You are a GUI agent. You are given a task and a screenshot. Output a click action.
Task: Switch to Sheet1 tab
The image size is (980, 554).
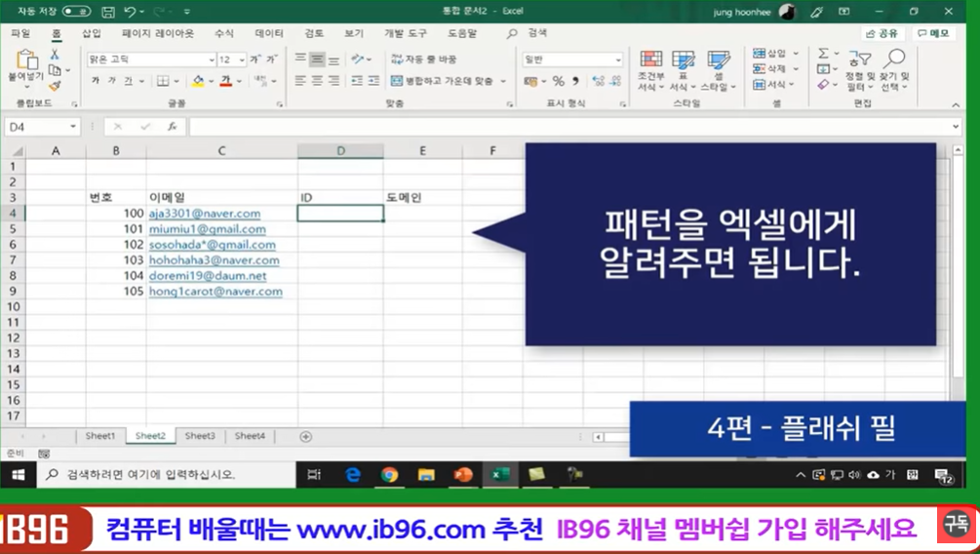click(x=100, y=436)
